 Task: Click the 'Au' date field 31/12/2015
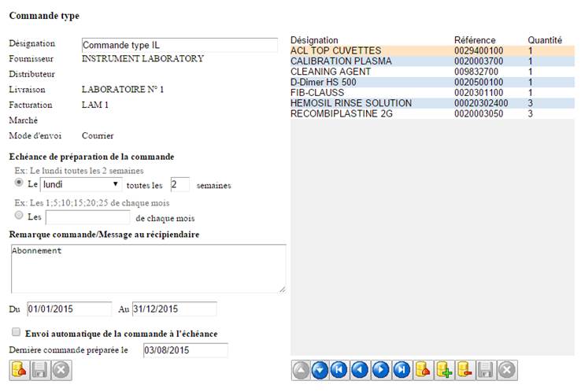174,309
